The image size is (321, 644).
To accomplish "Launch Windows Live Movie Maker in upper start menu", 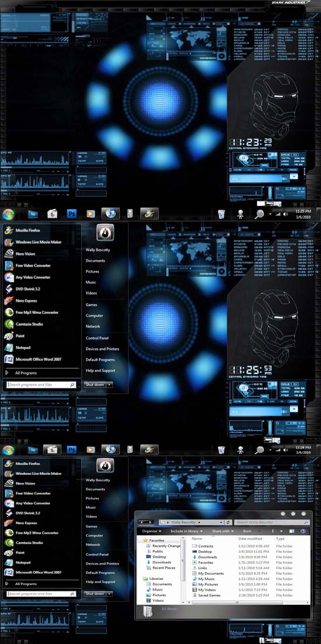I will click(x=33, y=242).
